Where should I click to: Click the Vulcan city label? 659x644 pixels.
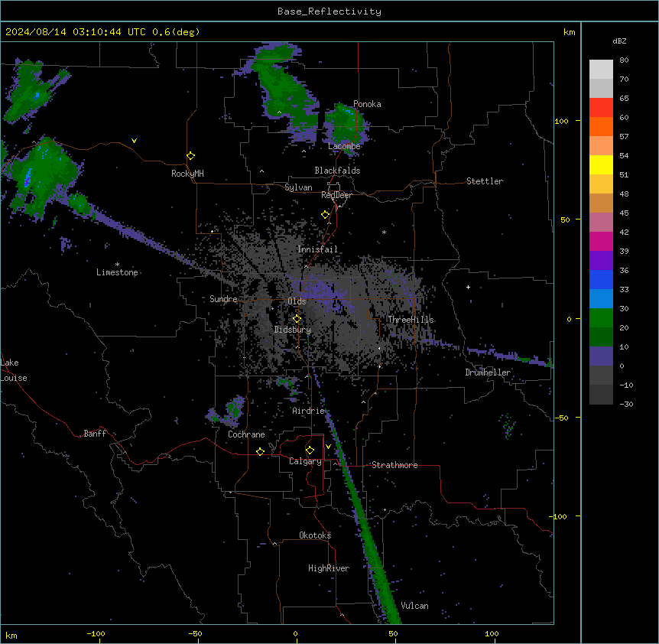pyautogui.click(x=414, y=606)
